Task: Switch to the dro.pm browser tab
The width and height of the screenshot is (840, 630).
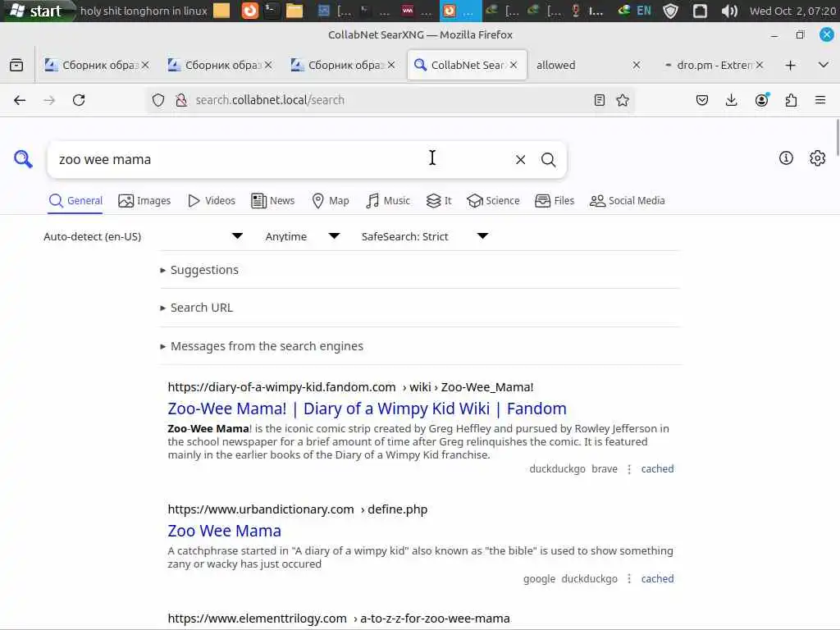Action: 706,66
